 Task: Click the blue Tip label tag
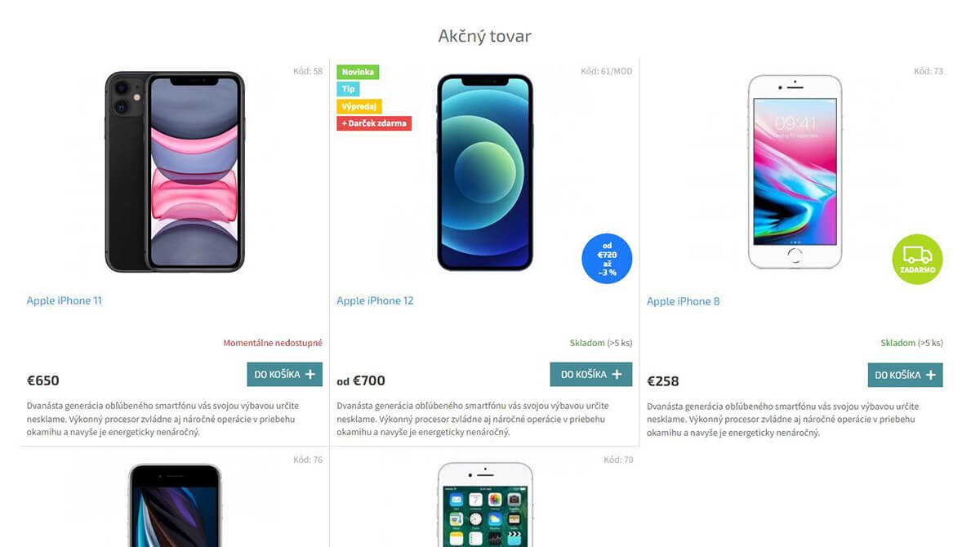point(348,89)
